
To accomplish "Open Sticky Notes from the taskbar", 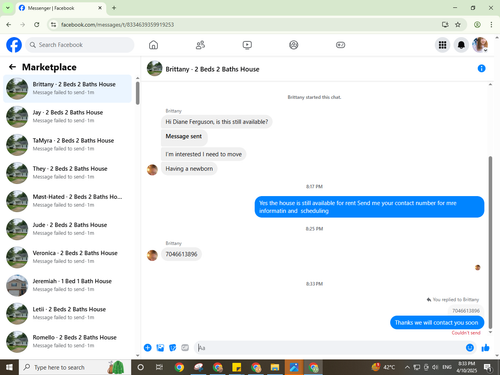I will [x=236, y=367].
